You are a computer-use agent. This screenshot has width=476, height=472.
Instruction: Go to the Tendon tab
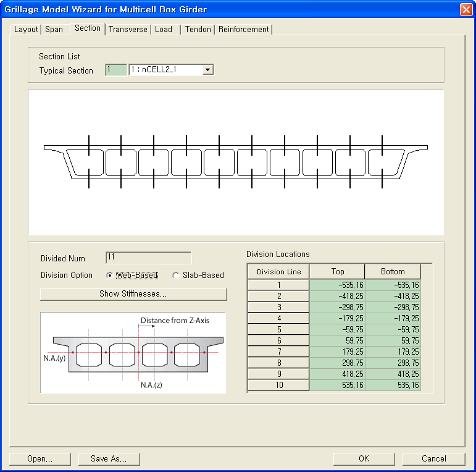198,30
